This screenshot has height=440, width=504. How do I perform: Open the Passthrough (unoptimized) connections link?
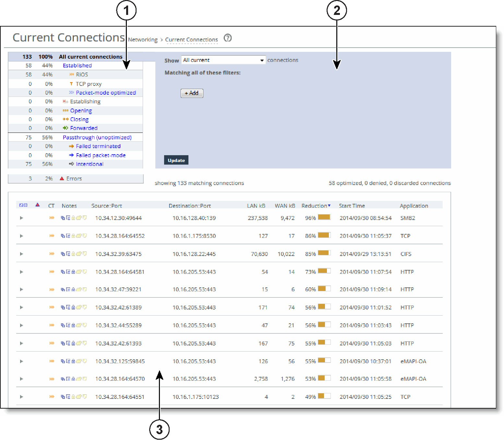coord(97,137)
